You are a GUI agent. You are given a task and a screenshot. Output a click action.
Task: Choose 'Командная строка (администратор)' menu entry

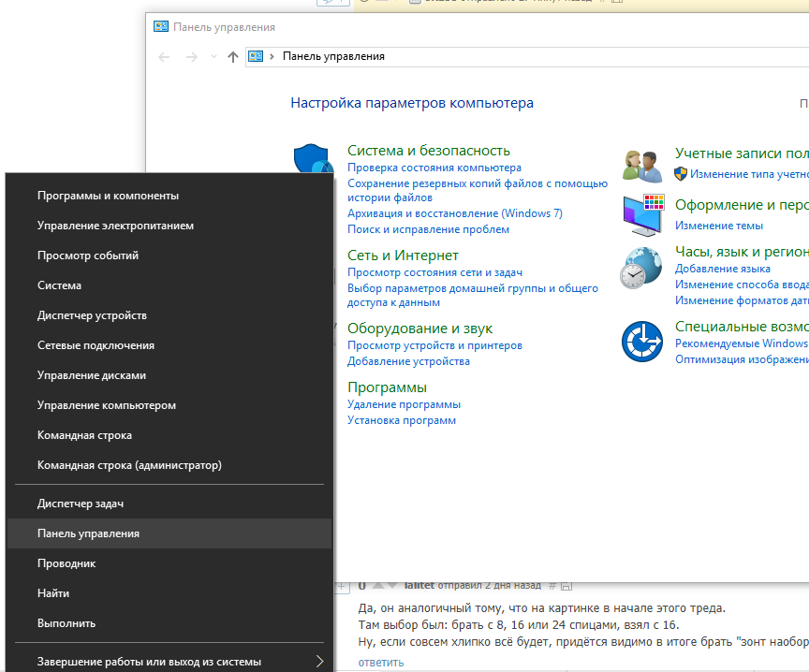tap(129, 465)
